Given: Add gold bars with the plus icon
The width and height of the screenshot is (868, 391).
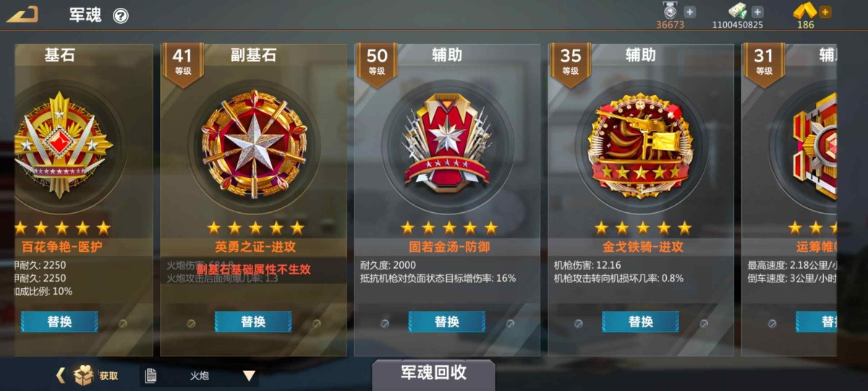Looking at the screenshot, I should [x=825, y=12].
